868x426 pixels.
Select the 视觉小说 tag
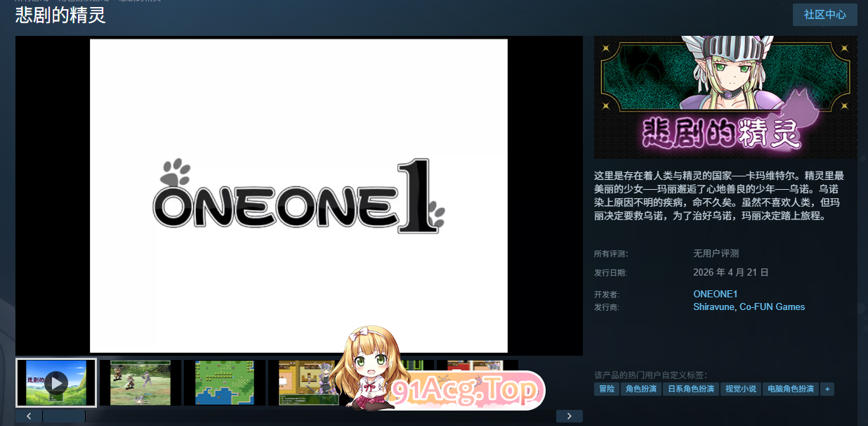[741, 389]
